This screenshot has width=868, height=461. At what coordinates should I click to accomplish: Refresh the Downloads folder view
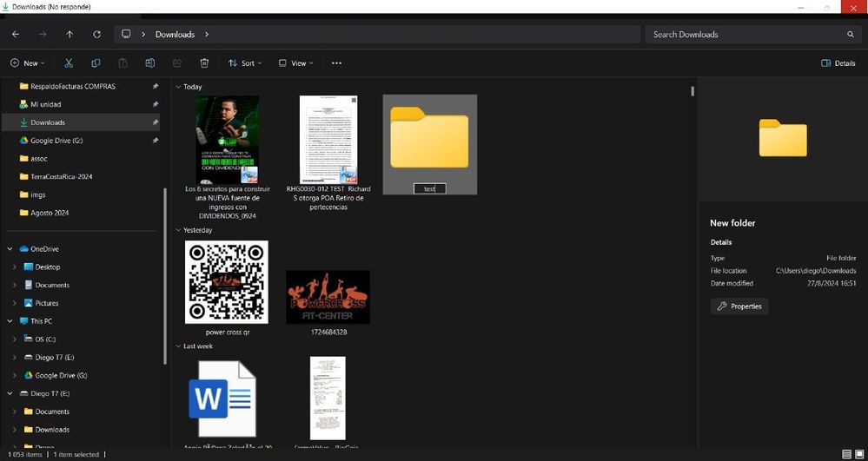pyautogui.click(x=96, y=35)
